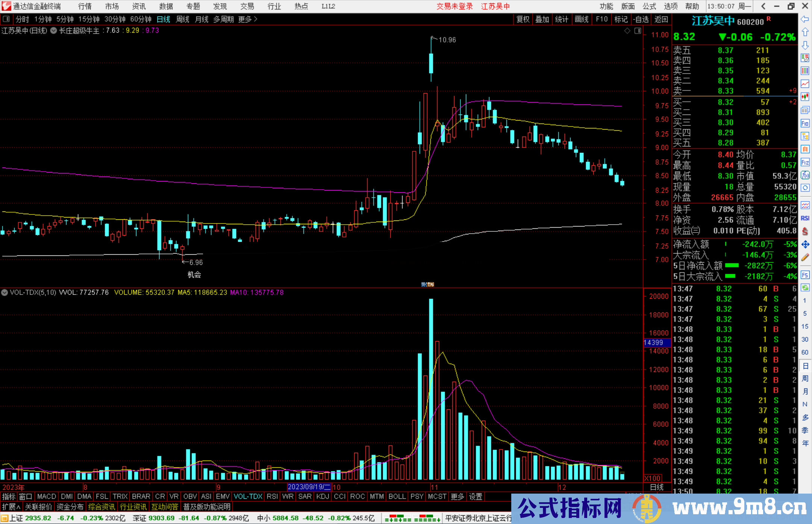
Task: Select the MACD indicator tab
Action: (x=47, y=497)
